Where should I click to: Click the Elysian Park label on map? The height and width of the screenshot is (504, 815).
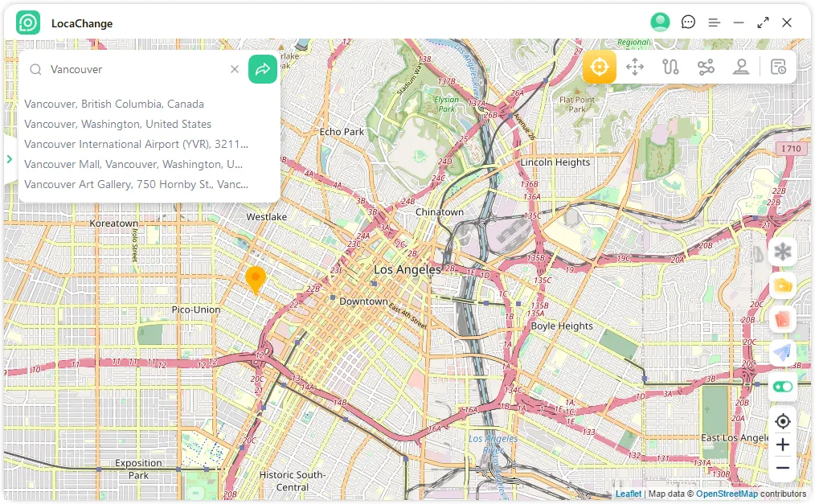[x=447, y=104]
